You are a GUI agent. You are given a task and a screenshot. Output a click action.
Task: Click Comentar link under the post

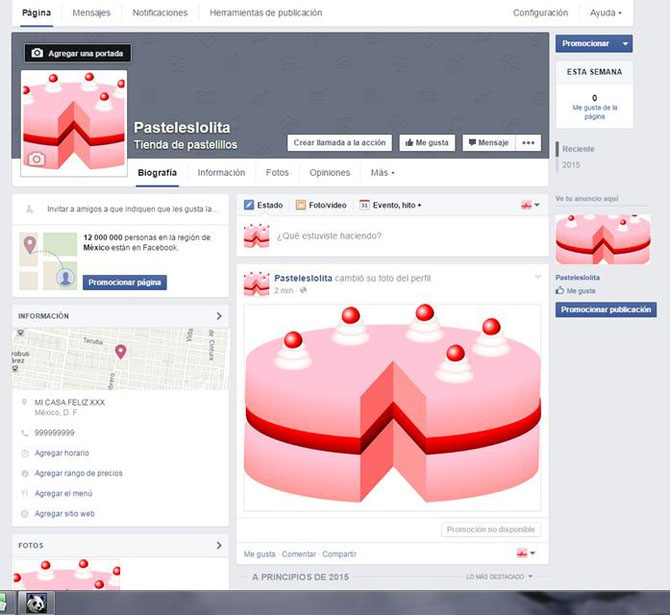tap(299, 554)
